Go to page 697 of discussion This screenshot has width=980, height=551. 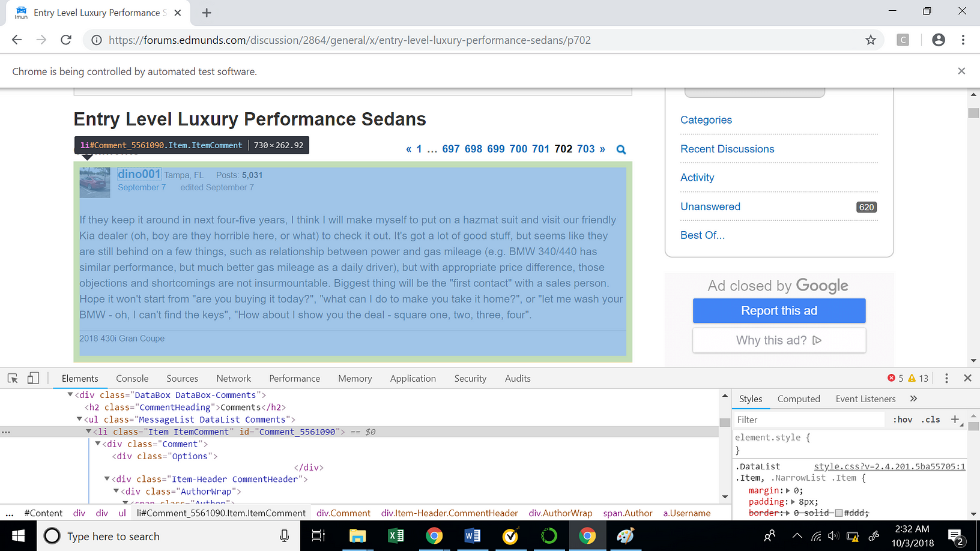pyautogui.click(x=450, y=149)
